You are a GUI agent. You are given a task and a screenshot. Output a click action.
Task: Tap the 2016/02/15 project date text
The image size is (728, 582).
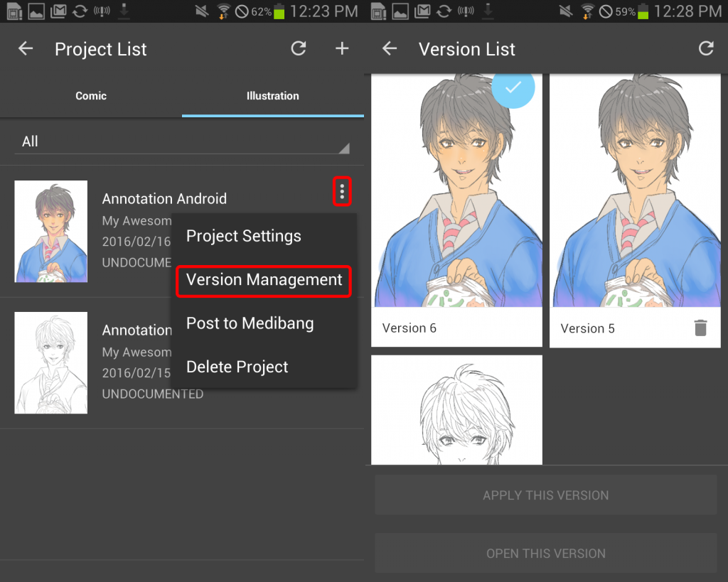136,372
